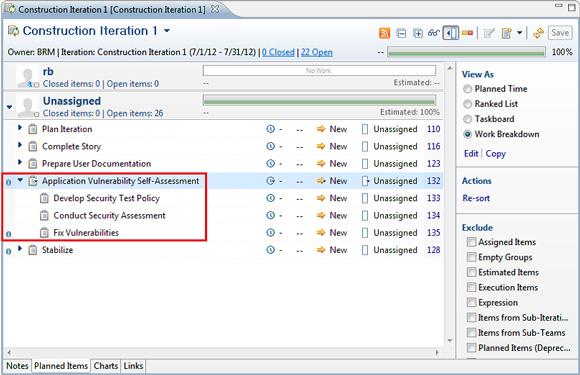Collapse Application Vulnerability Self-Assessment item

click(20, 180)
